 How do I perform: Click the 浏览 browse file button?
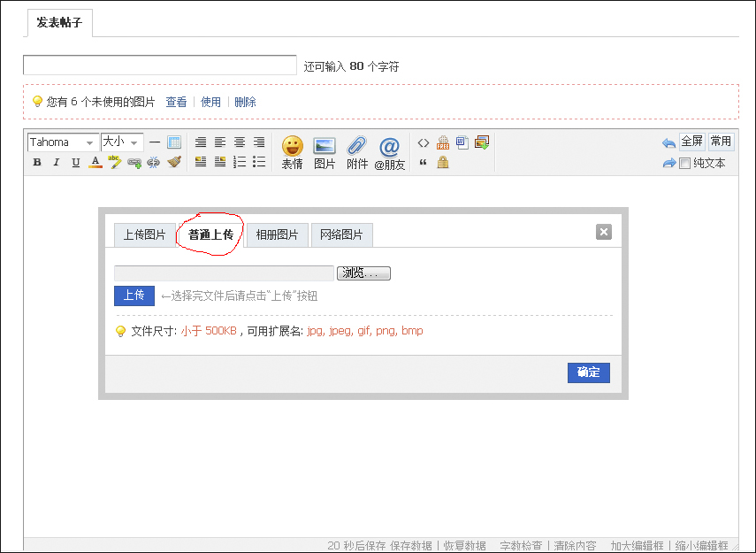[x=363, y=273]
